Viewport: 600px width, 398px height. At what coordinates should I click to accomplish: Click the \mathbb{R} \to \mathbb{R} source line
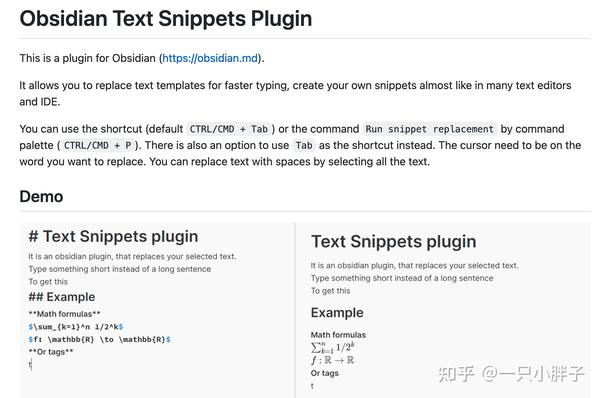(x=99, y=339)
